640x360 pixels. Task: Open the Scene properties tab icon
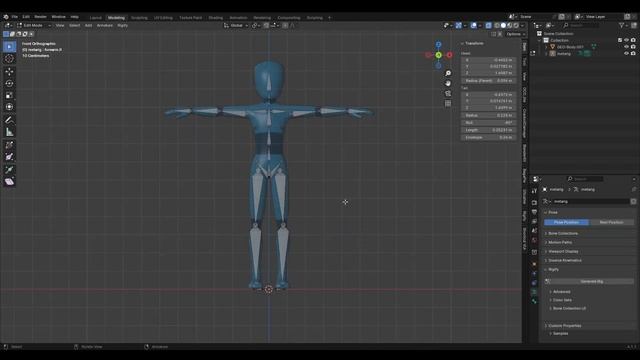click(x=534, y=231)
